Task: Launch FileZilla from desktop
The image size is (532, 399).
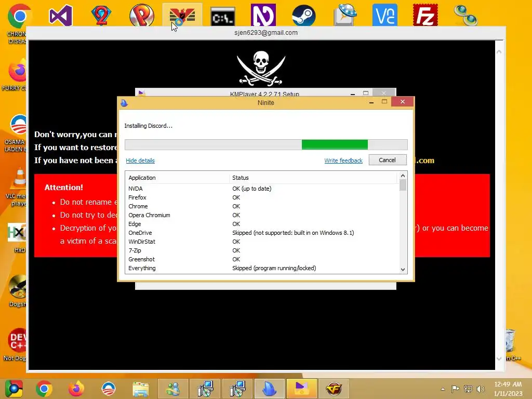Action: 425,16
